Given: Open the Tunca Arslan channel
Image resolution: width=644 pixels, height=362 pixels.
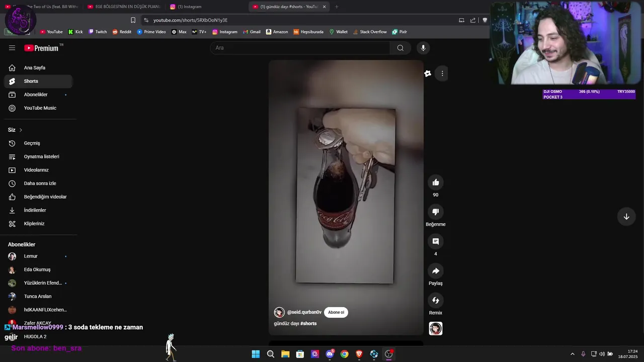Looking at the screenshot, I should [38, 297].
